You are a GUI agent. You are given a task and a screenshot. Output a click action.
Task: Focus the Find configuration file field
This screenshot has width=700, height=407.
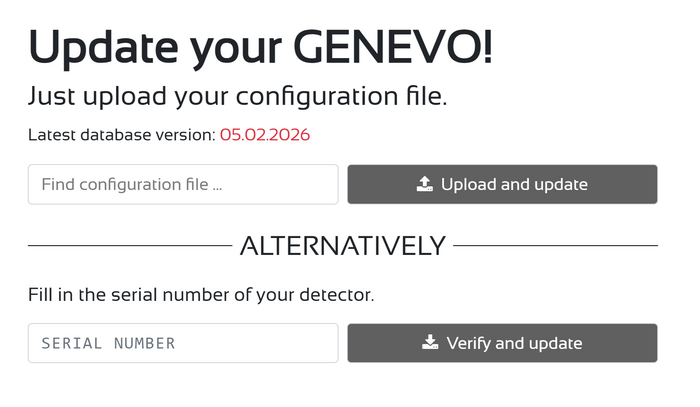183,184
